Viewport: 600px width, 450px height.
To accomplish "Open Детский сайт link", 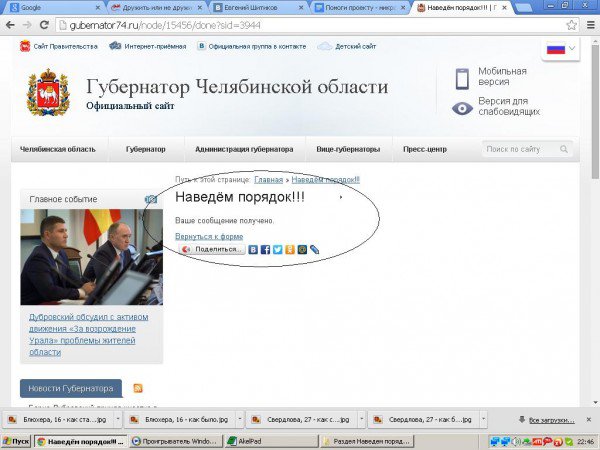I will point(355,46).
